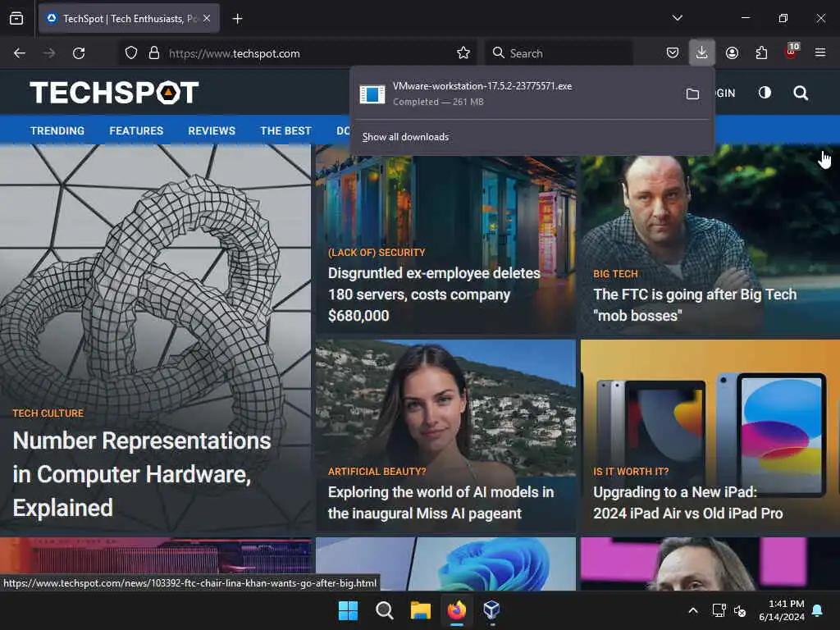840x630 pixels.
Task: Open Number Representations in Computer Hardware article
Action: [142, 474]
